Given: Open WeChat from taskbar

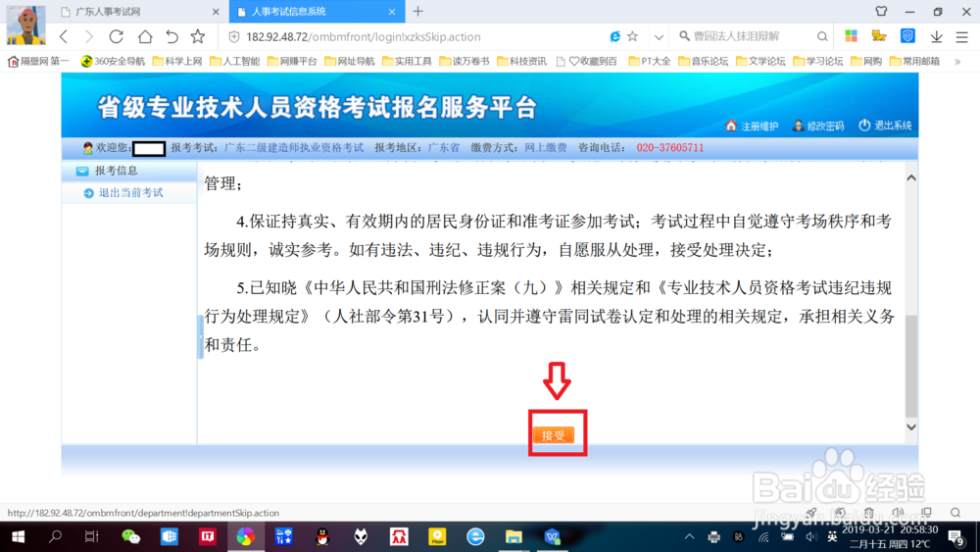Looking at the screenshot, I should (130, 536).
